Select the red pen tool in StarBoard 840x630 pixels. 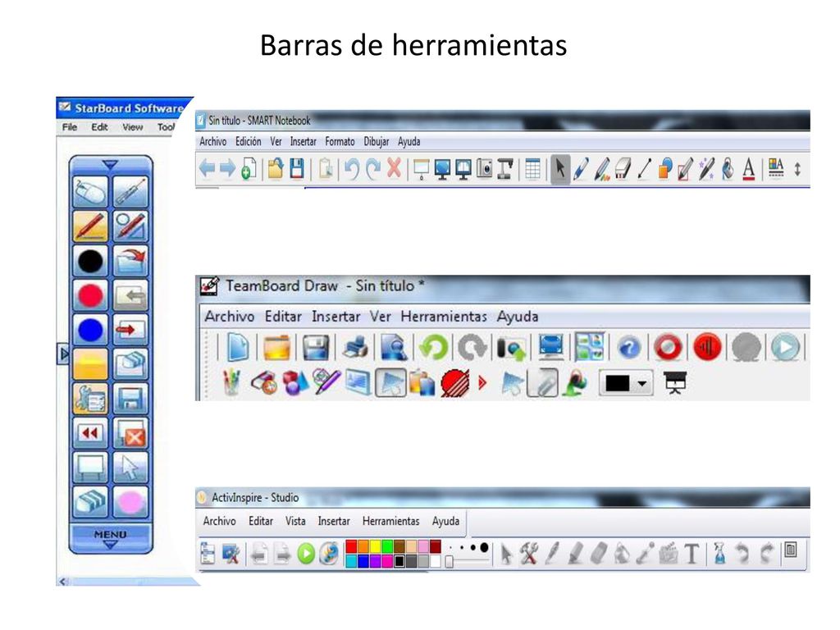coord(90,226)
